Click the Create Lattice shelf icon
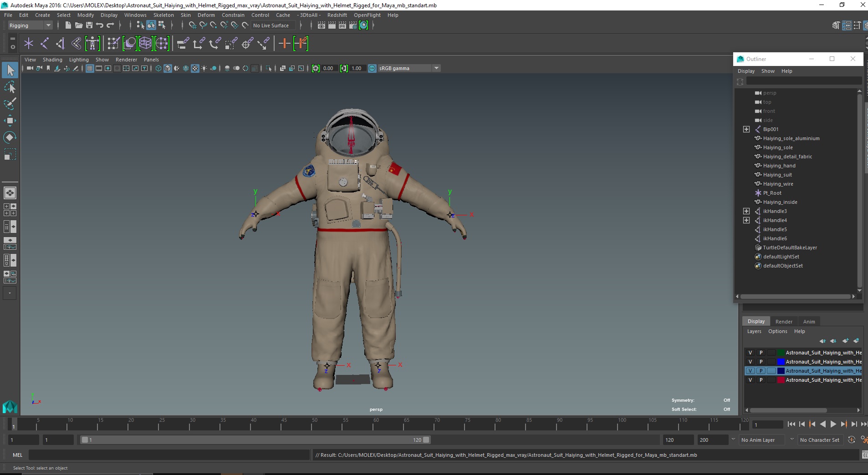This screenshot has height=475, width=868. [x=145, y=44]
